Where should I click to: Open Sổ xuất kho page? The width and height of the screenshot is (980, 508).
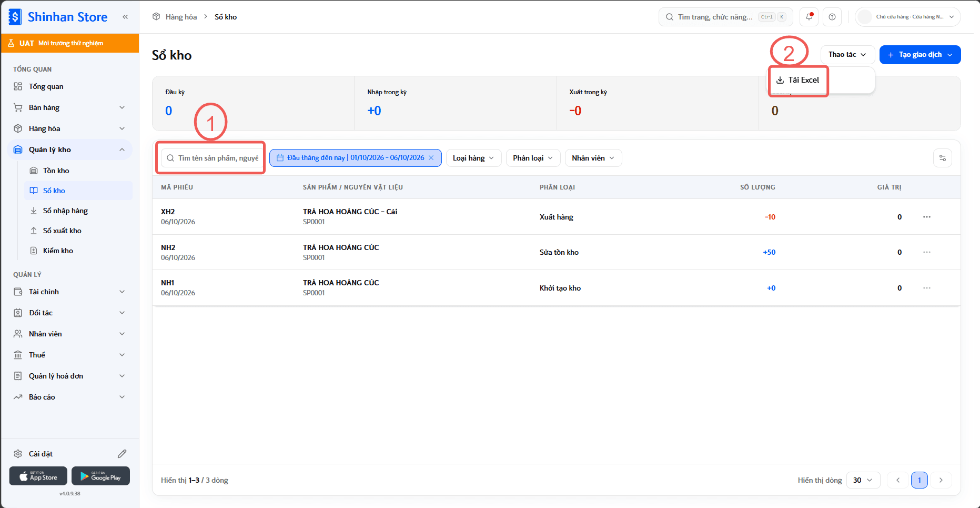[78, 231]
